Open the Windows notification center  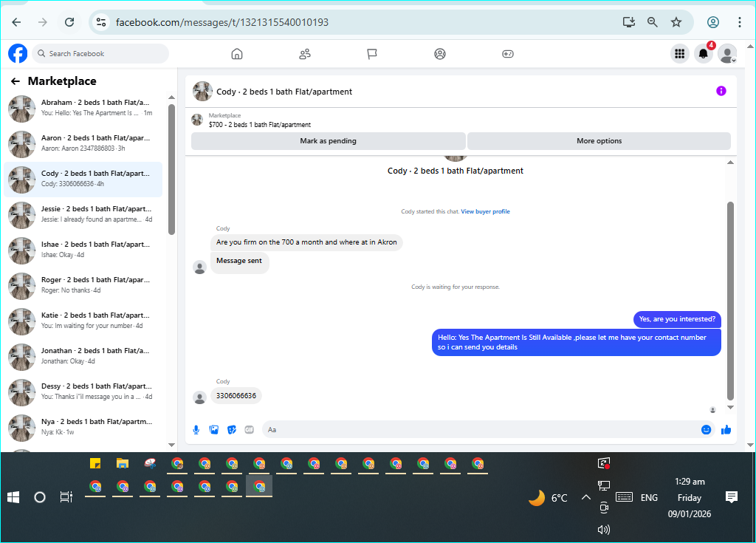coord(732,497)
